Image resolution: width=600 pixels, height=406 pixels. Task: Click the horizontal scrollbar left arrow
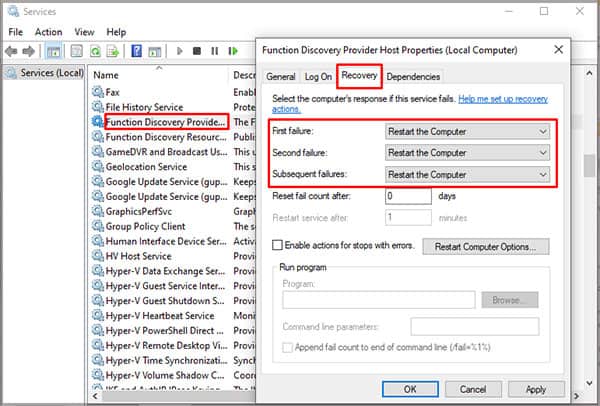click(95, 396)
